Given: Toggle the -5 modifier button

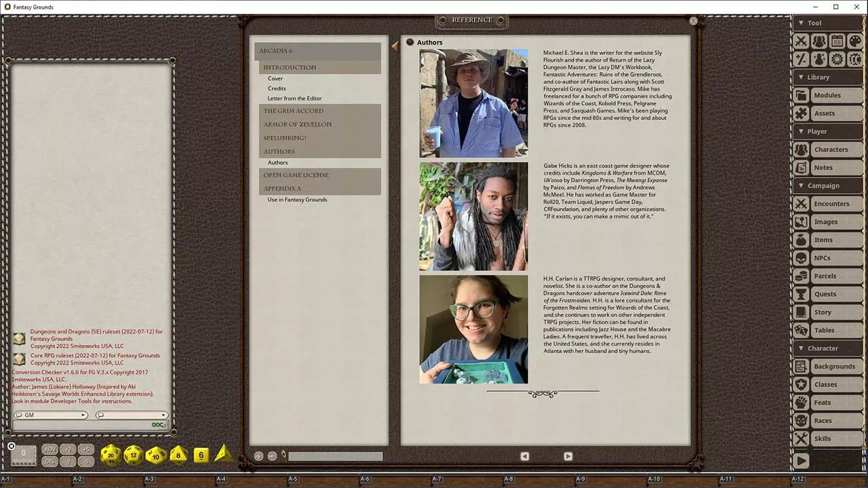Looking at the screenshot, I should 85,462.
